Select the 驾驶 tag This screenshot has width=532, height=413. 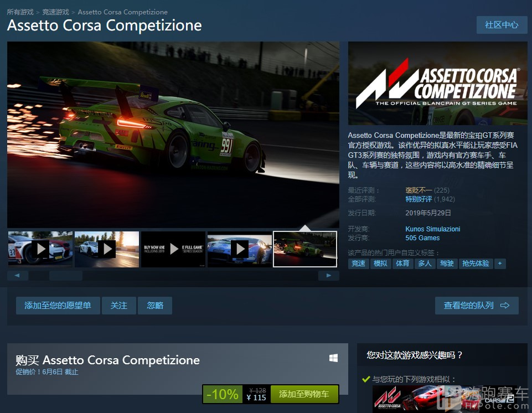[447, 264]
